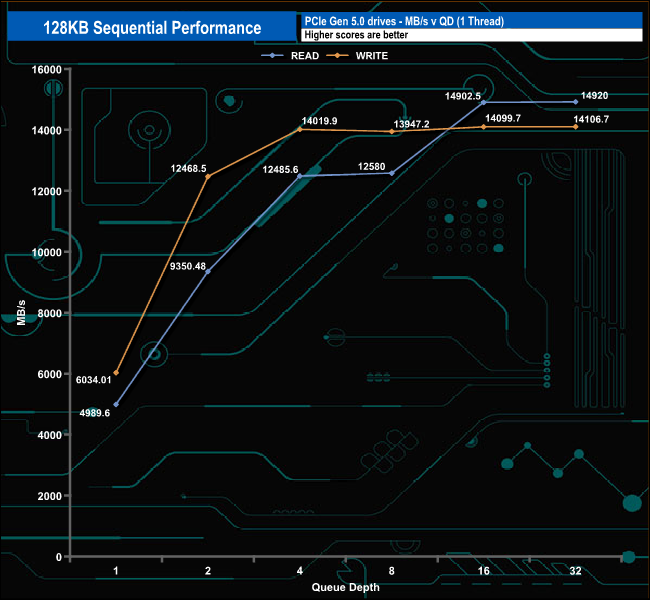Click the write data point at queue depth 16
650x600 pixels.
tap(484, 127)
